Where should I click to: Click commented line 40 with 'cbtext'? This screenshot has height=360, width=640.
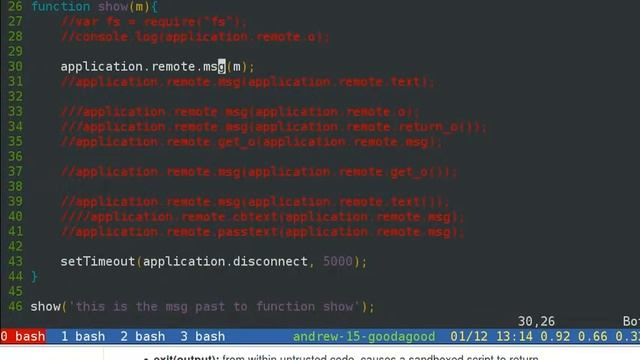262,217
